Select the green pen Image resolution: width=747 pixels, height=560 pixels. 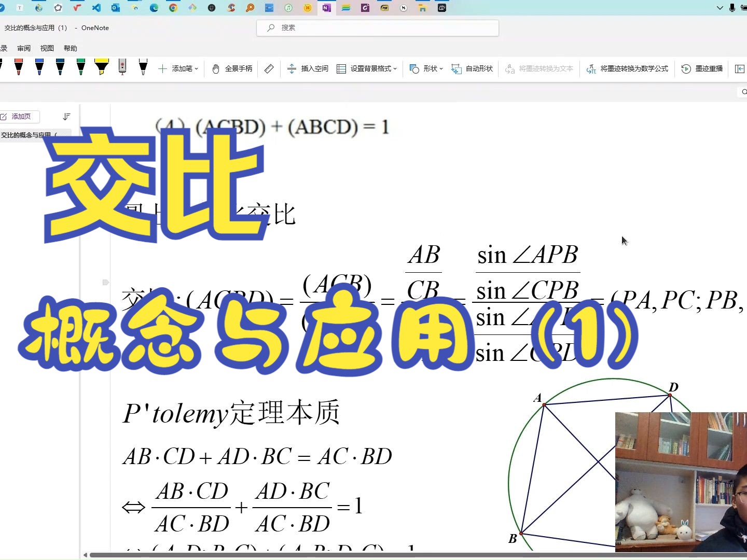pos(81,67)
